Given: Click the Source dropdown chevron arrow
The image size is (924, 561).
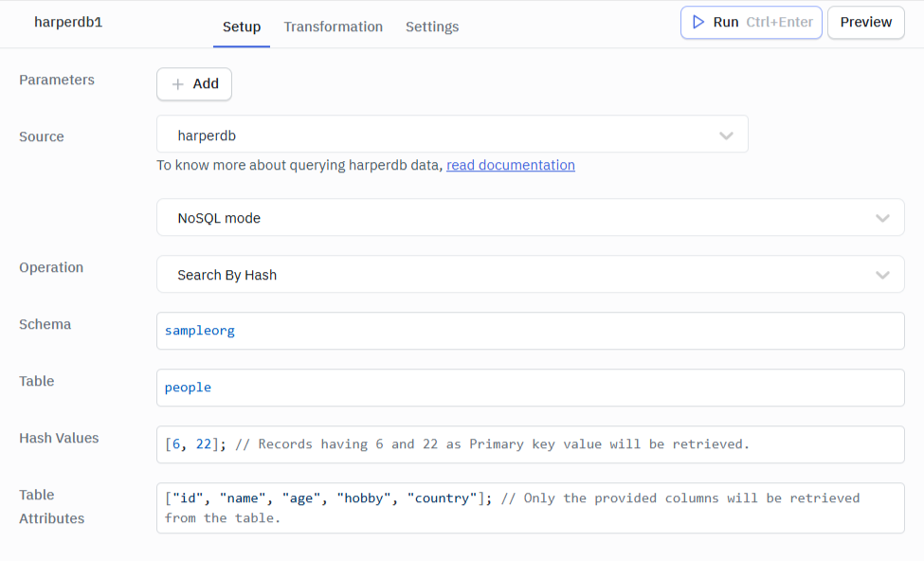Looking at the screenshot, I should [x=726, y=136].
